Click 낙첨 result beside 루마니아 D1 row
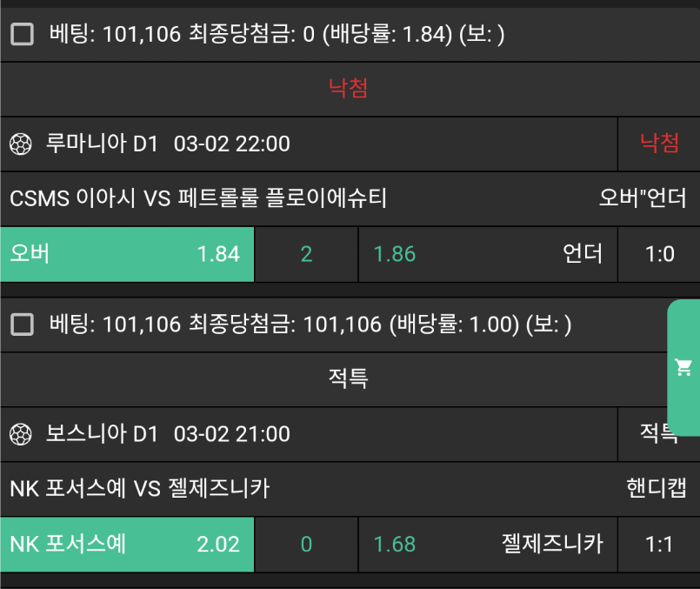700x589 pixels. [x=659, y=144]
